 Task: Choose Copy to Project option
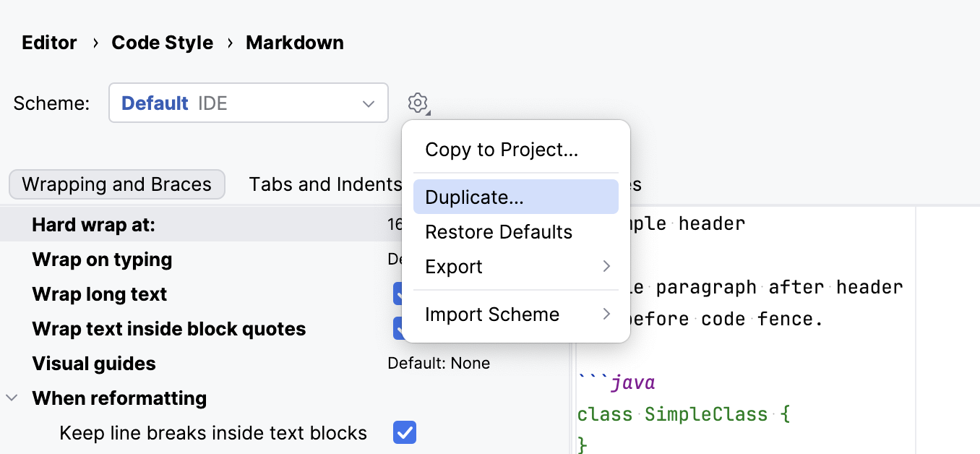[x=502, y=149]
